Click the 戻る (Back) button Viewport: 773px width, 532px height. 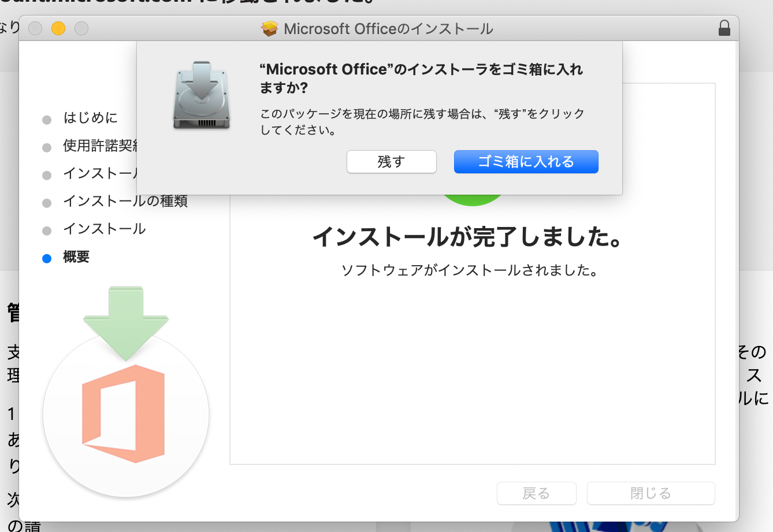click(536, 493)
